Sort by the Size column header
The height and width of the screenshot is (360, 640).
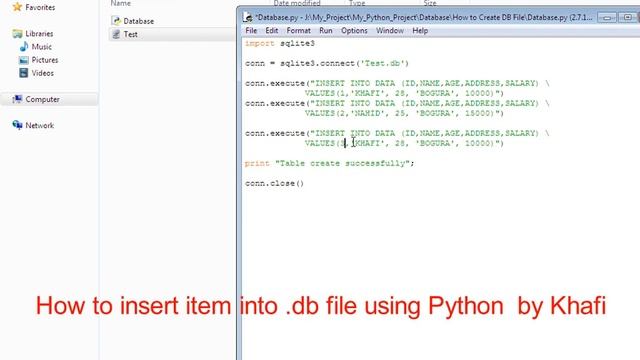[x=430, y=3]
